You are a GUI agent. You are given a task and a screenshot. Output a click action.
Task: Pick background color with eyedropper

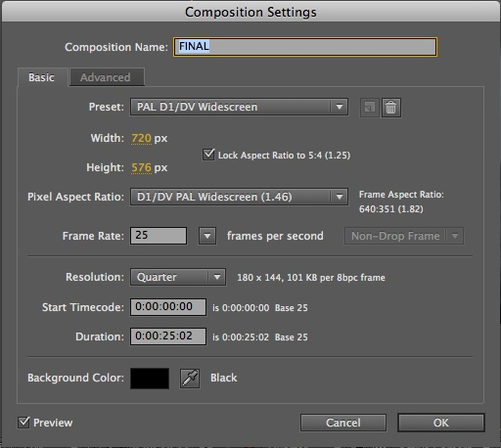click(190, 379)
